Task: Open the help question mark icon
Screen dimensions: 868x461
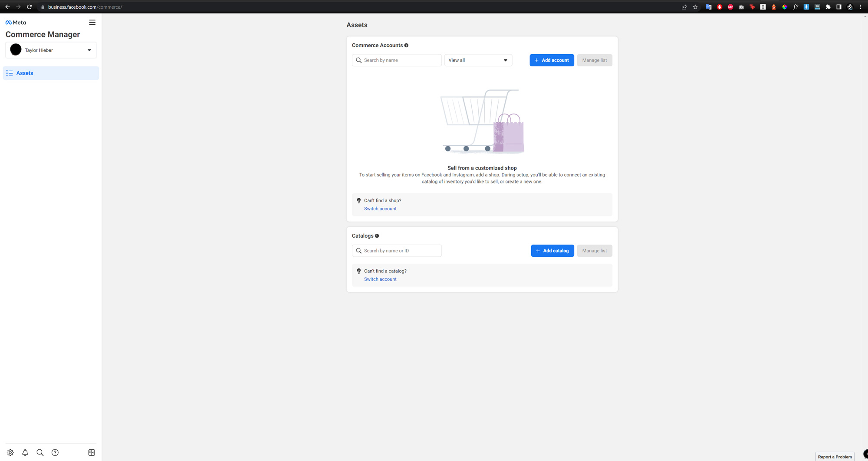Action: point(55,452)
